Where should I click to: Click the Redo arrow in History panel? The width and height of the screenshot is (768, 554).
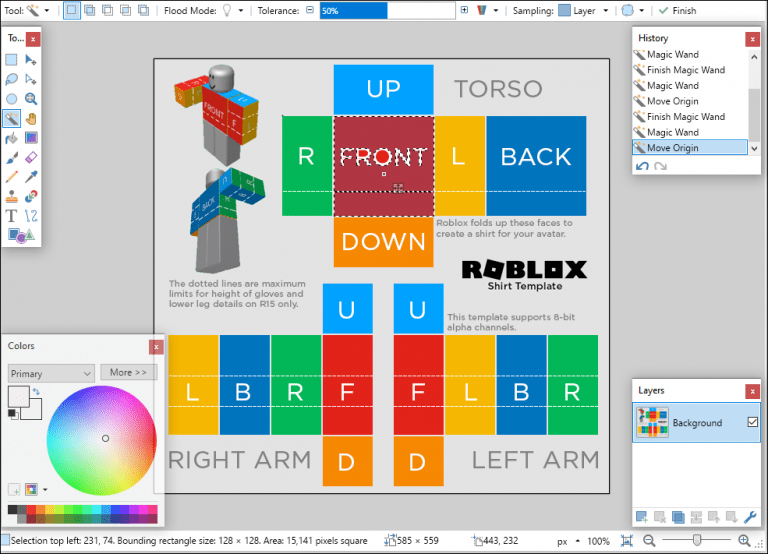(660, 166)
